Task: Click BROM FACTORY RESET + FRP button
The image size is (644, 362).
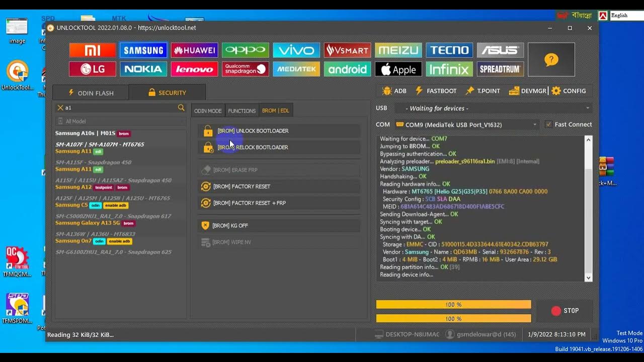Action: click(279, 203)
